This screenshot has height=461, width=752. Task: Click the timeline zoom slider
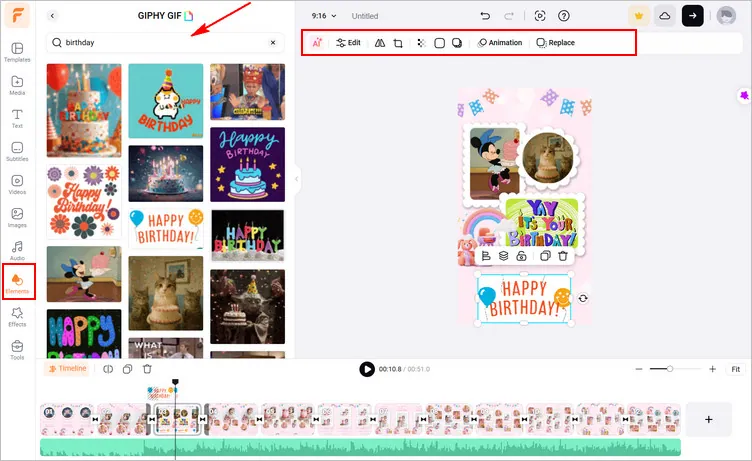tap(670, 369)
